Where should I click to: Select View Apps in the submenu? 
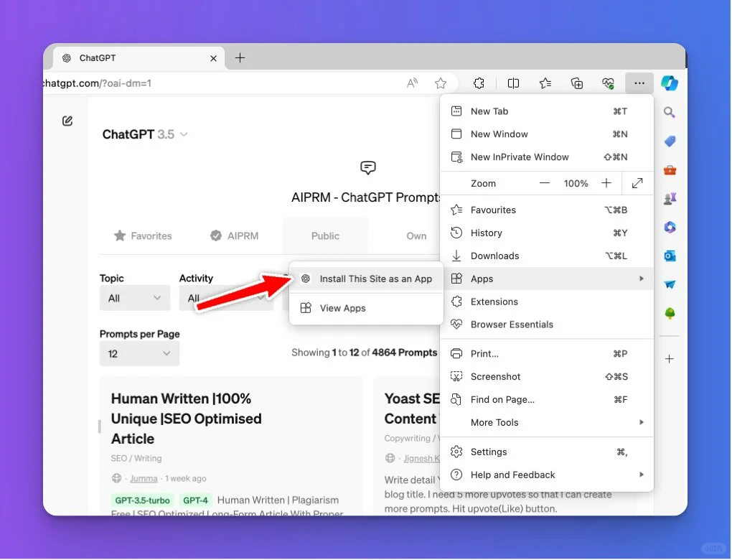click(366, 308)
